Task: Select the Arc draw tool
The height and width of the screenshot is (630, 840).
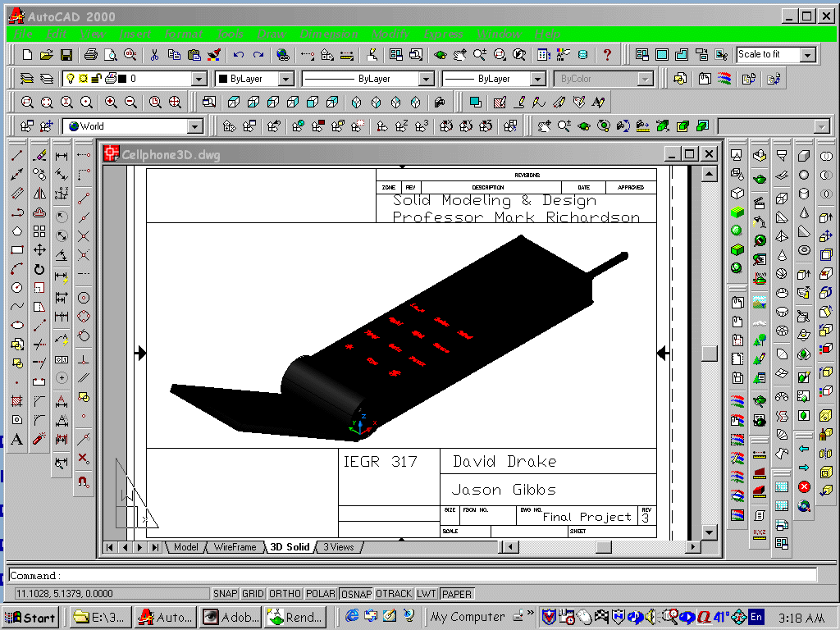Action: [17, 269]
